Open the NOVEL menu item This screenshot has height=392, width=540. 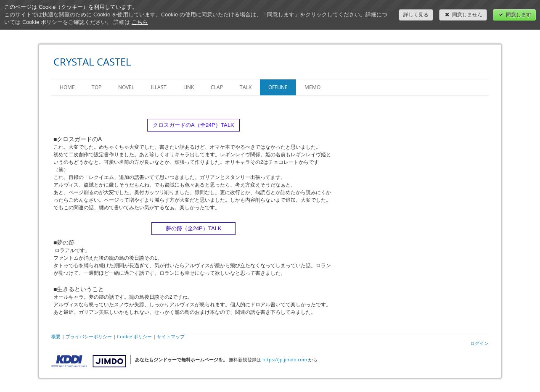pos(126,87)
